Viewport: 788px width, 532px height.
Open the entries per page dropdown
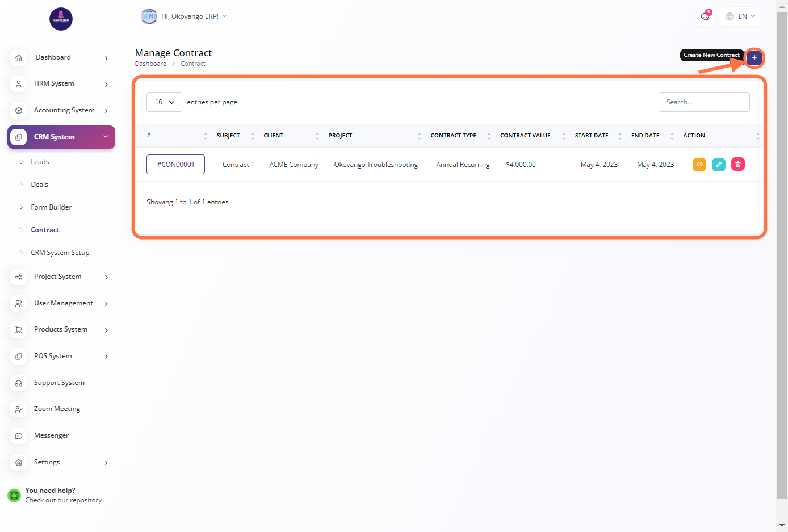click(164, 102)
